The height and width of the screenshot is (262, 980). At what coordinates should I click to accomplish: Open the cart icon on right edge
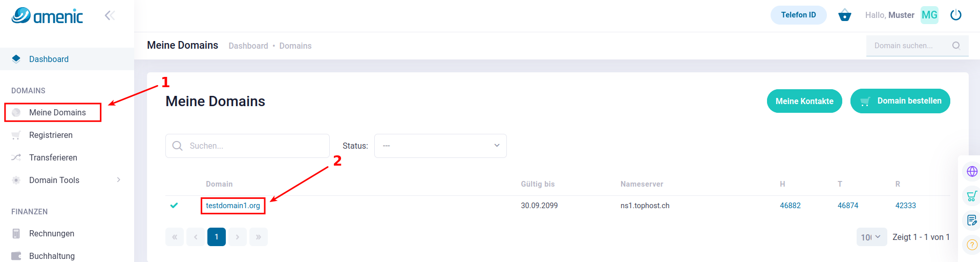pos(972,196)
